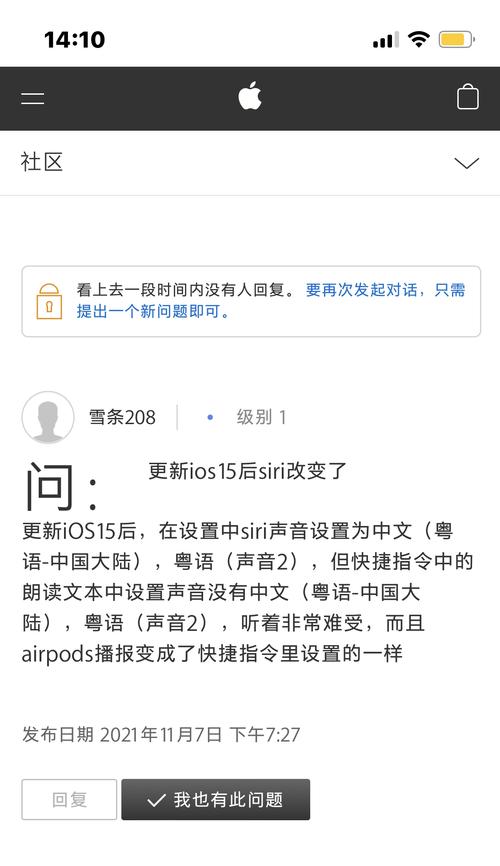
Task: Click the 级别 1 label
Action: pos(261,417)
